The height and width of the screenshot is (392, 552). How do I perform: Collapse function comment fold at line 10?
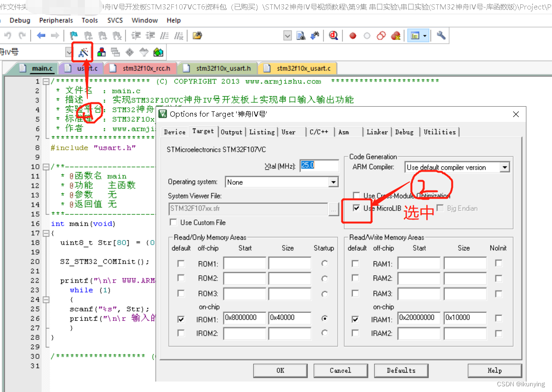(x=46, y=167)
